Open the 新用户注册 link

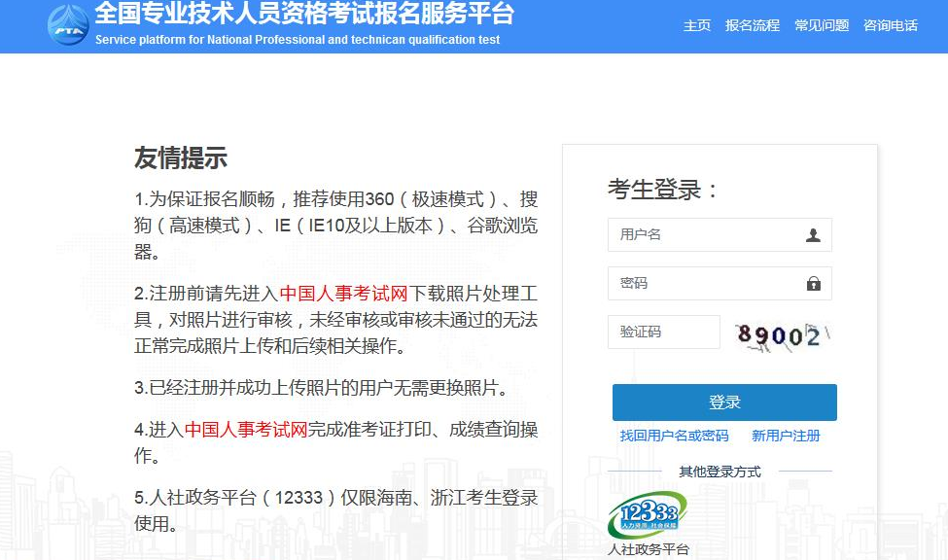coord(786,436)
